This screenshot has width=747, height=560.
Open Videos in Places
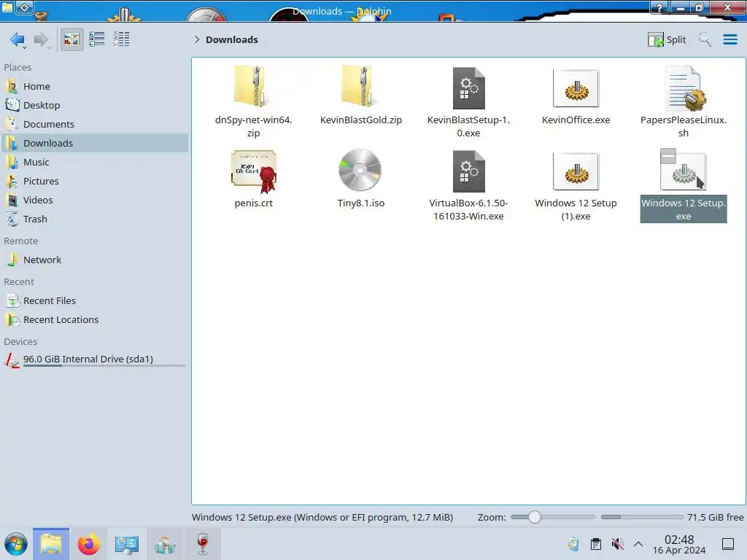tap(94, 201)
